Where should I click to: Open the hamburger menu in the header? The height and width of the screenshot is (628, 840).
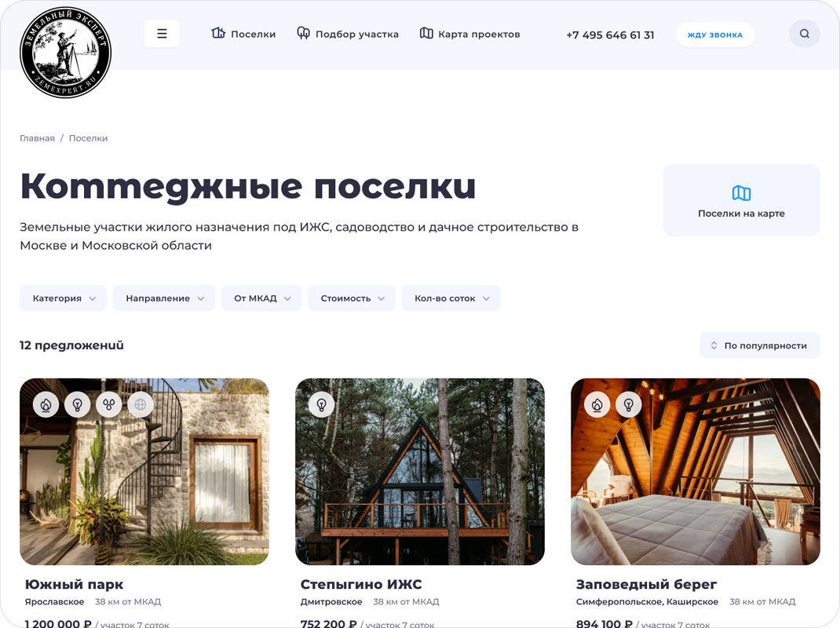point(162,33)
